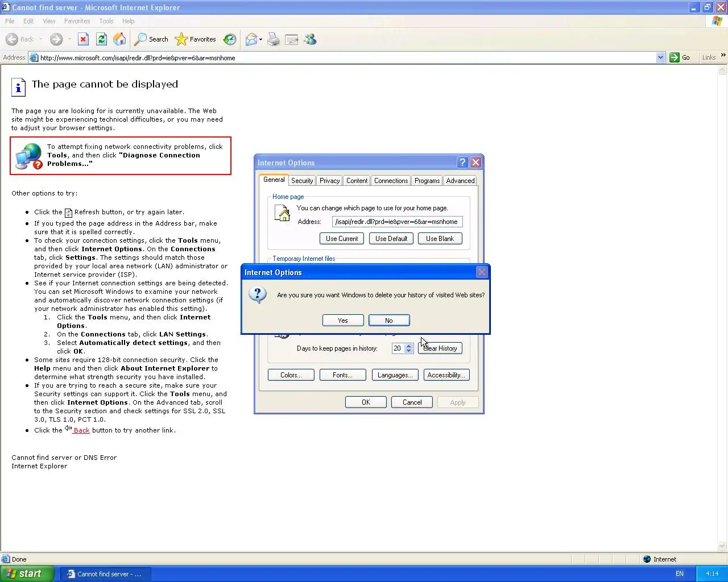Click OK in Internet Options dialog
Screen dimensions: 728x582
366,402
